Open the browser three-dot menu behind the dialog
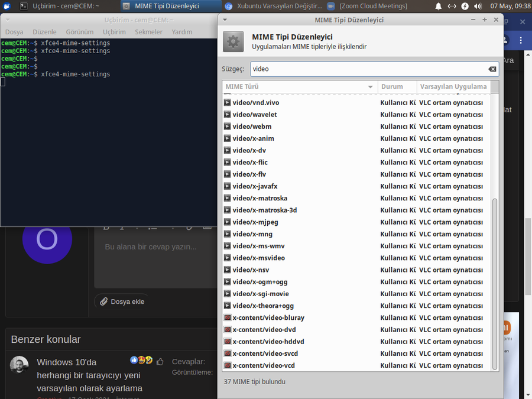Viewport: 532px width, 399px height. [521, 40]
